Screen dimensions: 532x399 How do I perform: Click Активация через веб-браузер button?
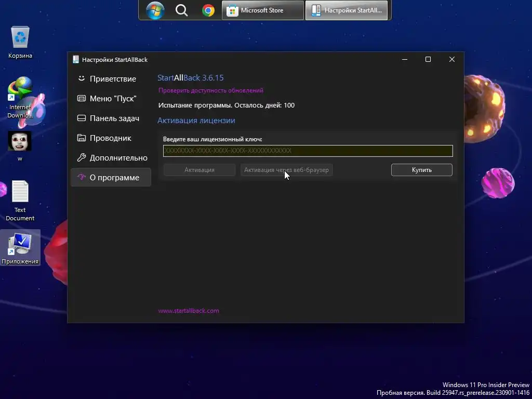tap(286, 170)
